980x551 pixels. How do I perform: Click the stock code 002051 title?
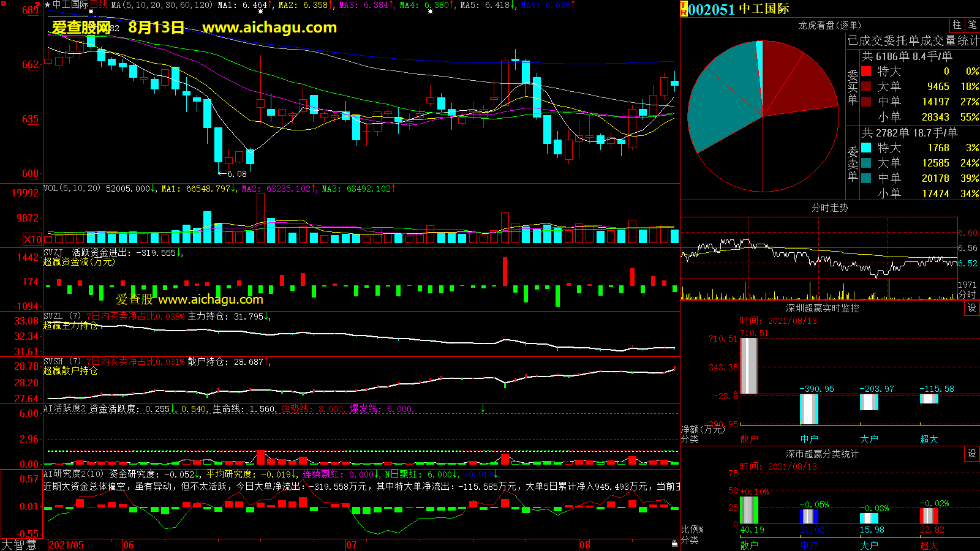coord(712,9)
